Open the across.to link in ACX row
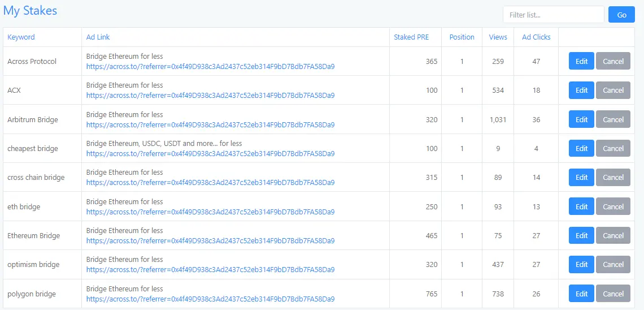Image resolution: width=644 pixels, height=310 pixels. [x=210, y=96]
